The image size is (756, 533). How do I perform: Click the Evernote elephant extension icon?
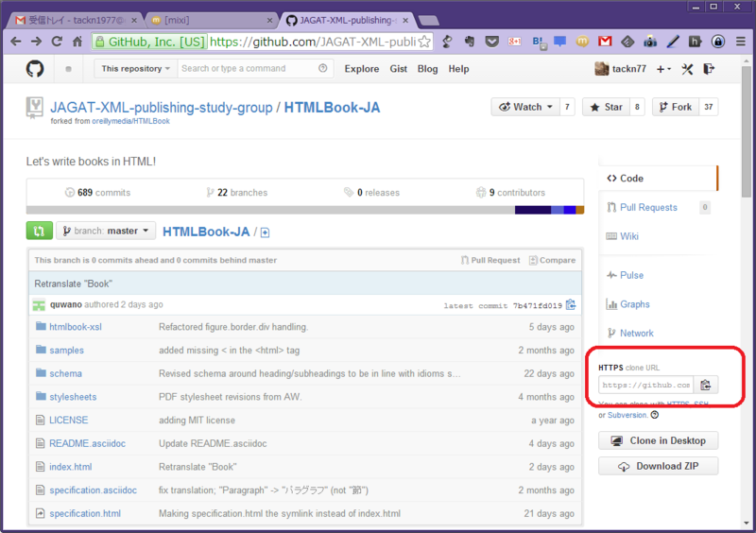(469, 42)
